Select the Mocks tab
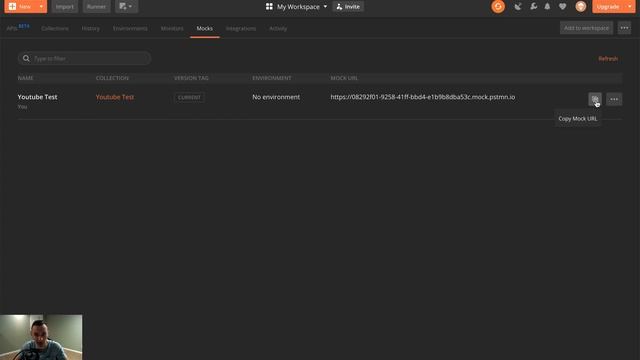The image size is (640, 360). click(204, 29)
